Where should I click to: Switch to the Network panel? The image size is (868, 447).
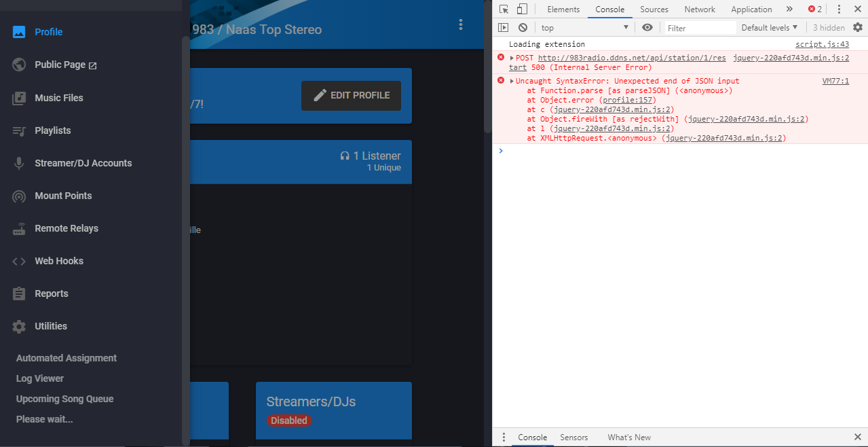(x=699, y=9)
